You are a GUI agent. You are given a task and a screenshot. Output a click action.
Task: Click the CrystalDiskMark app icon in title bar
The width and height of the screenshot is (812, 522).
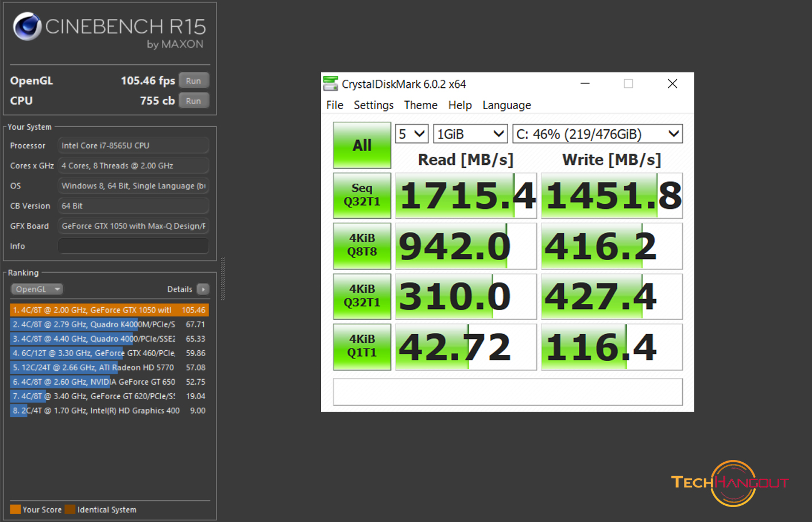tap(331, 84)
